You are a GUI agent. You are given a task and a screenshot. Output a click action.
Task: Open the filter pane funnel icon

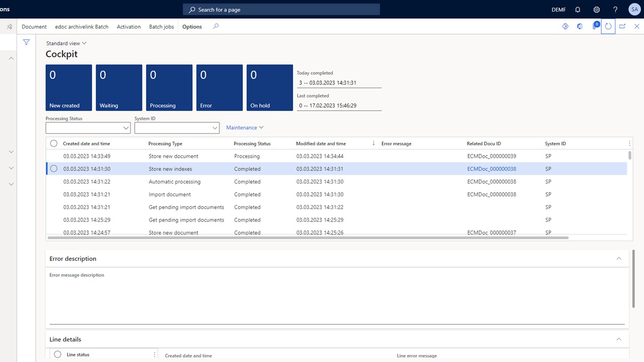26,43
